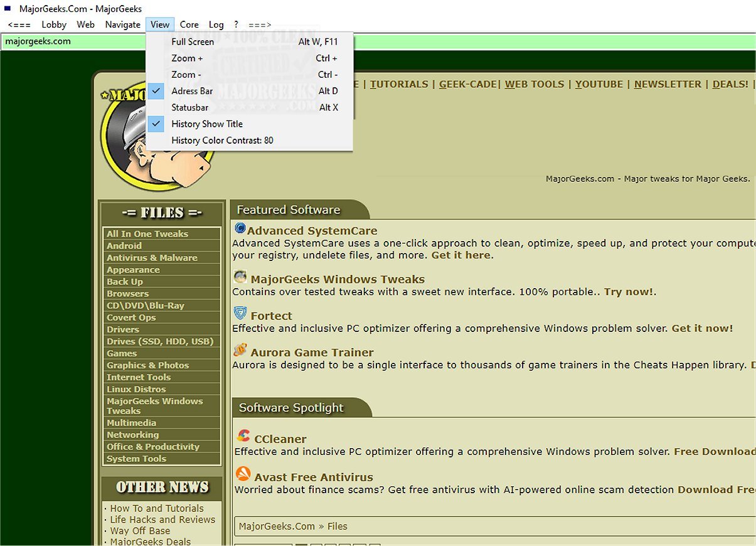Open How To and Tutorials link
756x546 pixels.
[x=157, y=508]
